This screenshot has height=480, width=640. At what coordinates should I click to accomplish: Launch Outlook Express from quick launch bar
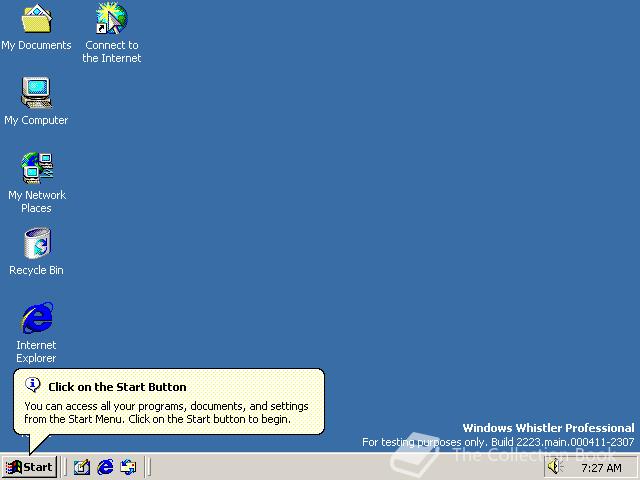pos(128,467)
